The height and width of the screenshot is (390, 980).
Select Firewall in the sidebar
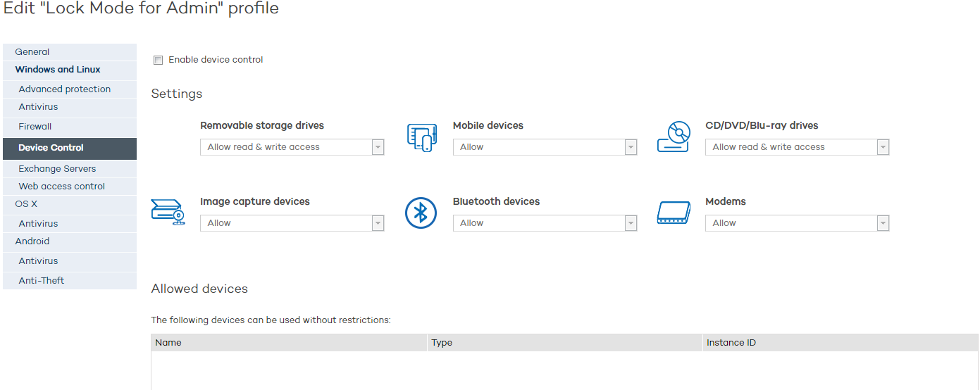coord(35,127)
